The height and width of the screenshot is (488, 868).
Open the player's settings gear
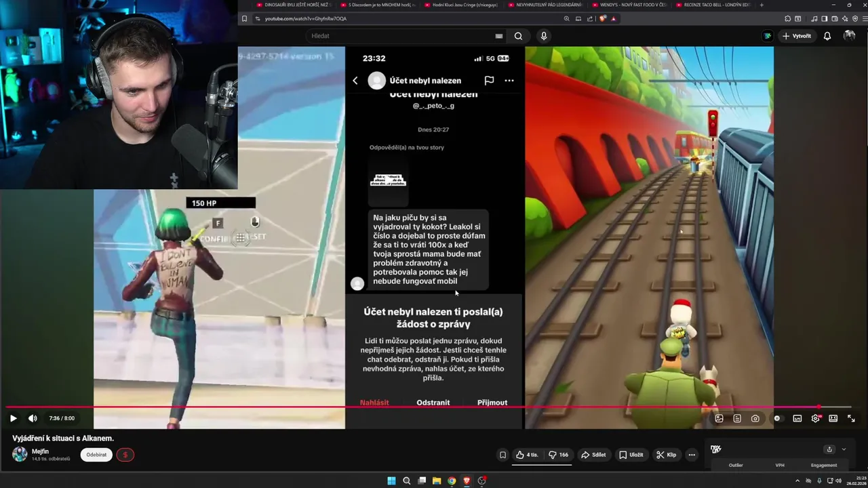[x=815, y=418]
